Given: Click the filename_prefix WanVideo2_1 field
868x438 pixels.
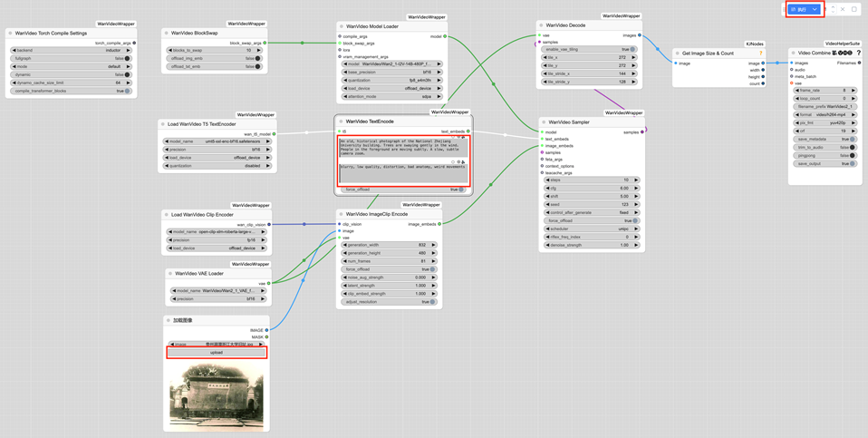Looking at the screenshot, I should (825, 106).
